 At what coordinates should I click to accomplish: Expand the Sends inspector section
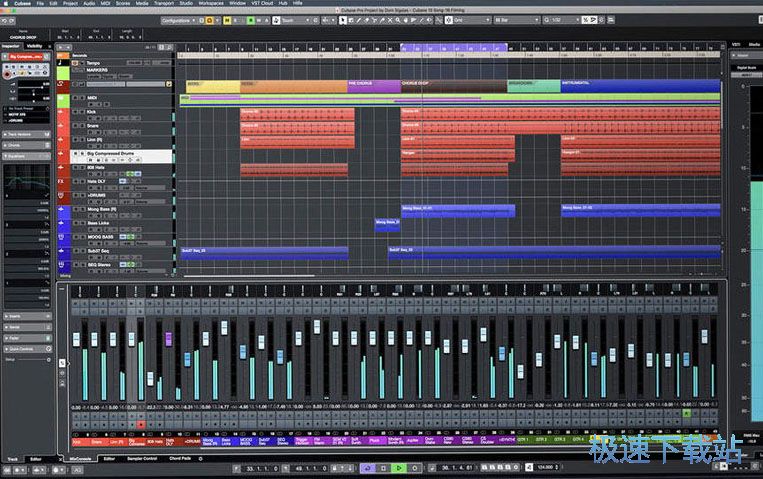click(x=27, y=327)
